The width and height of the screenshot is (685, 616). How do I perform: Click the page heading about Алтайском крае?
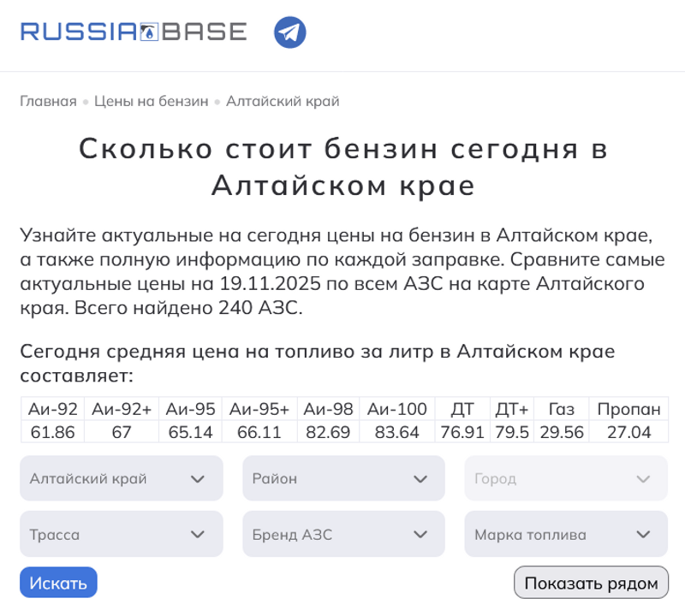click(x=342, y=166)
